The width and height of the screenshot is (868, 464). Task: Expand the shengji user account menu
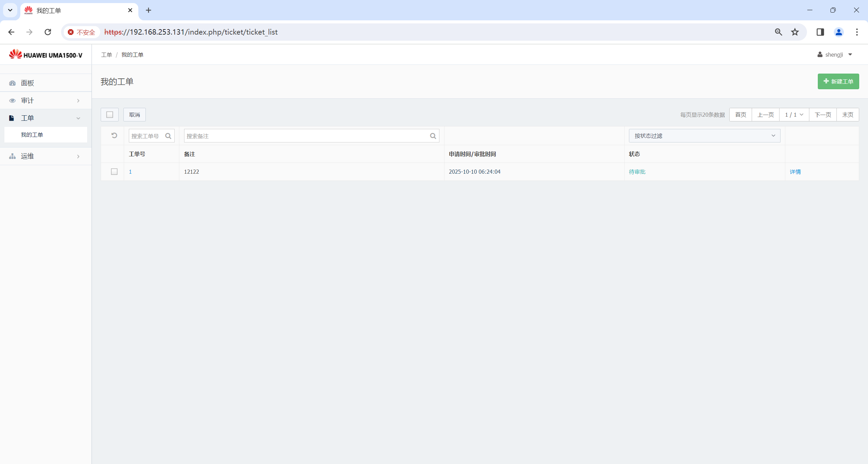tap(835, 55)
